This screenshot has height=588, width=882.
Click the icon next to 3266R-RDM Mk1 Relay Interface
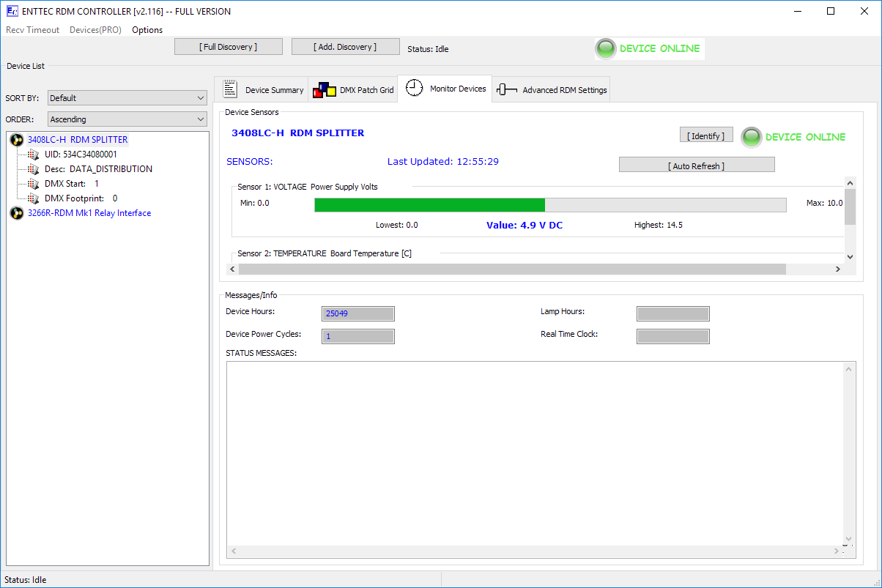point(17,213)
